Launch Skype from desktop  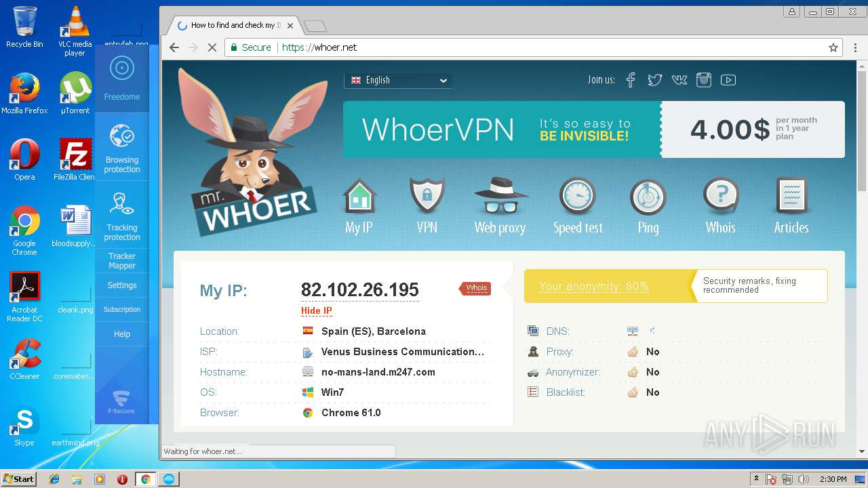[x=24, y=426]
